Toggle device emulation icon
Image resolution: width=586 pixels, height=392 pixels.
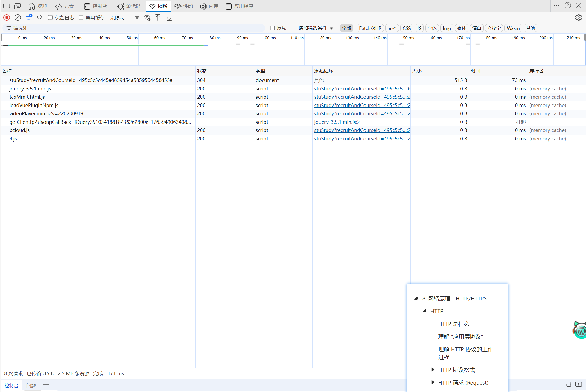pos(17,6)
